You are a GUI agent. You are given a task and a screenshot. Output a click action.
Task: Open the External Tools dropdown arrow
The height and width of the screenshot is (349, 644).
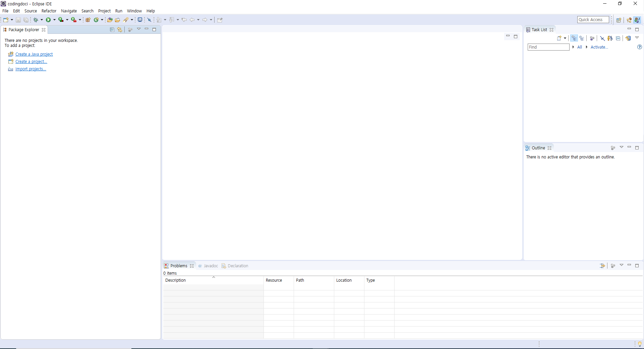(80, 20)
